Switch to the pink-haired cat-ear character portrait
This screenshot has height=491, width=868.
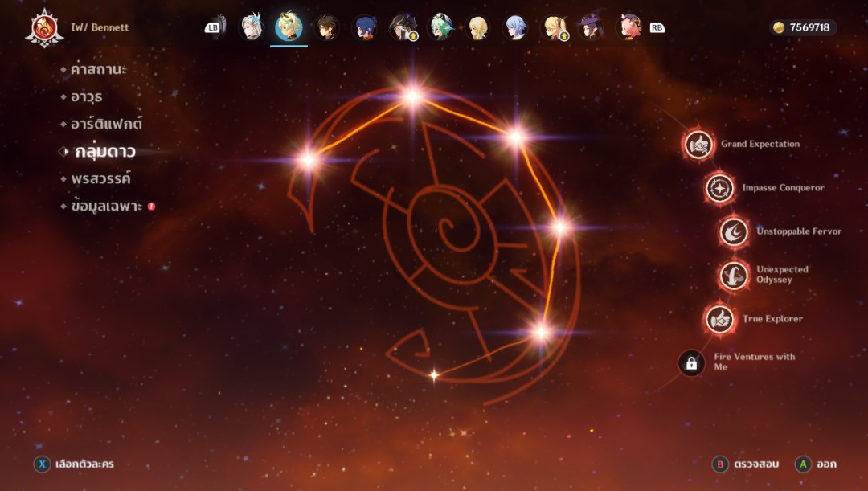tap(628, 27)
